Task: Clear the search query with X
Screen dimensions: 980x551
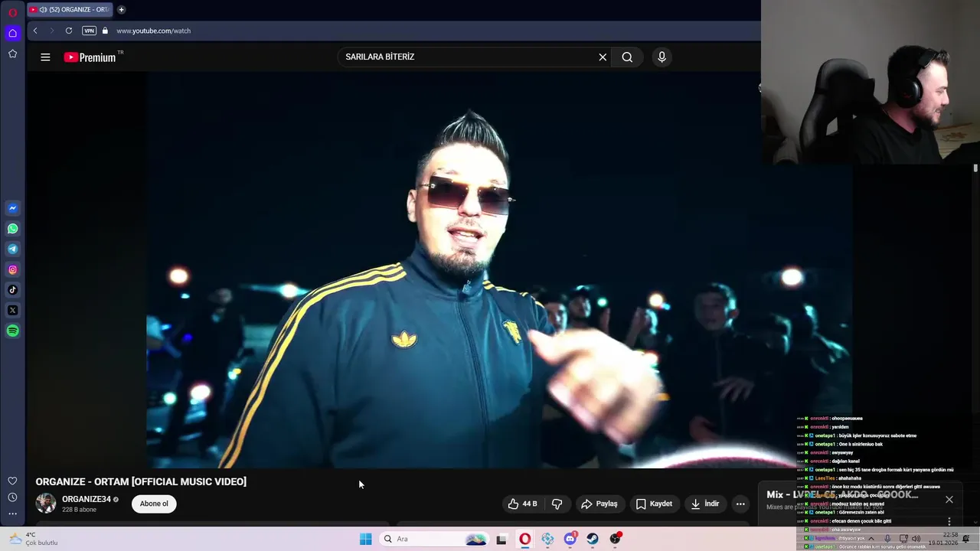Action: (x=603, y=57)
